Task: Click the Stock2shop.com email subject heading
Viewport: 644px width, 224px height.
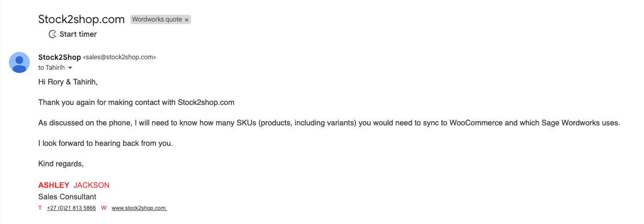Action: point(81,19)
